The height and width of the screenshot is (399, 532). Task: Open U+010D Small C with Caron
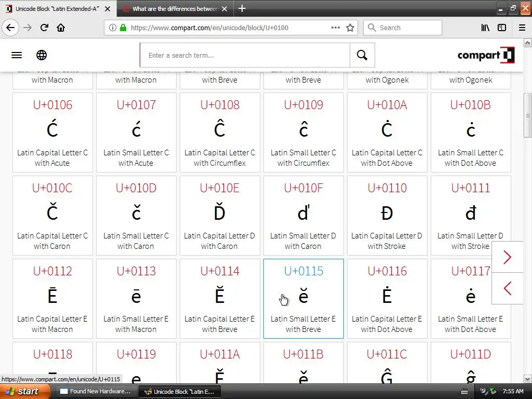pos(136,216)
